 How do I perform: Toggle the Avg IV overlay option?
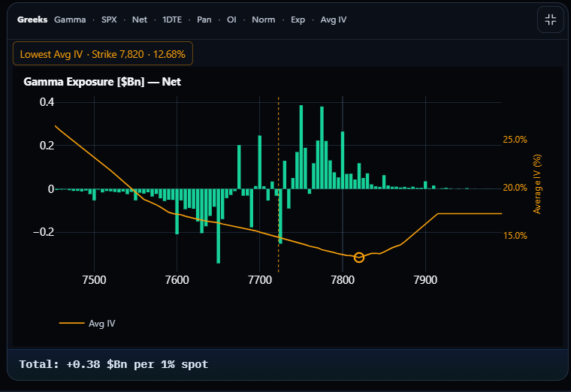[333, 20]
